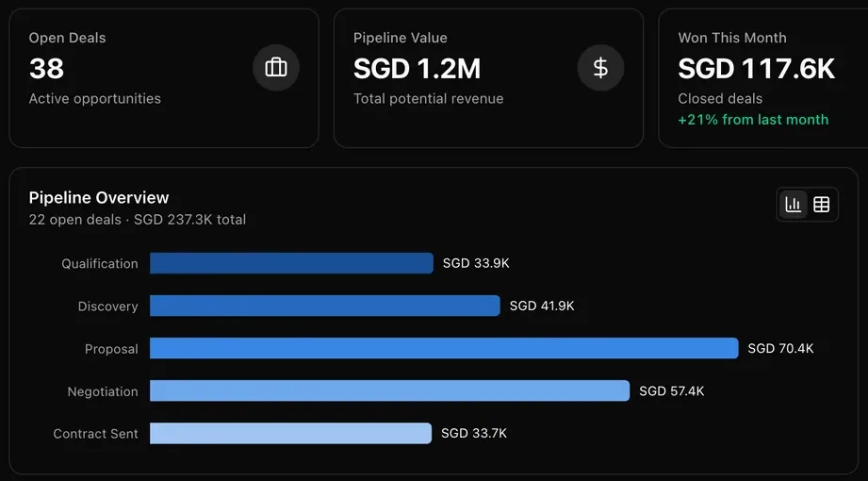Select the Proposal bar in chart

(x=444, y=349)
